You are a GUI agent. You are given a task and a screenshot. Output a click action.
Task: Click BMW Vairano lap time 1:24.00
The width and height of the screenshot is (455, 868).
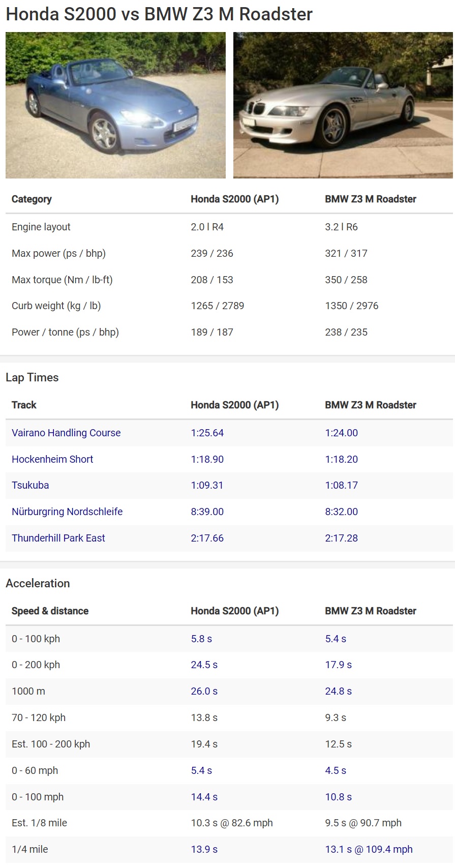[342, 433]
